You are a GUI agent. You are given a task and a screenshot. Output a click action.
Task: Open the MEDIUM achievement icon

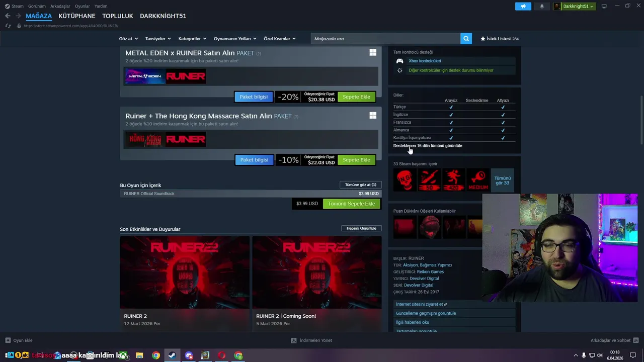(x=477, y=180)
